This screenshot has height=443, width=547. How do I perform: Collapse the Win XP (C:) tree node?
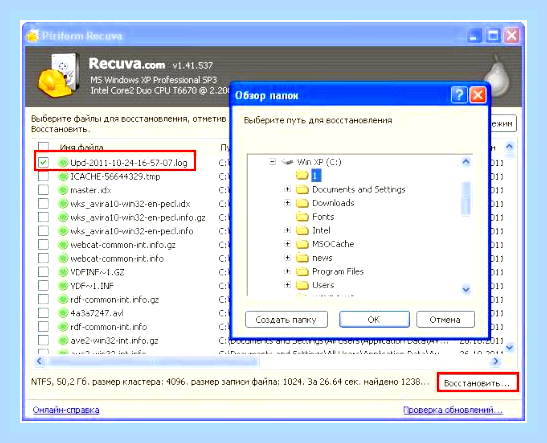pyautogui.click(x=273, y=162)
